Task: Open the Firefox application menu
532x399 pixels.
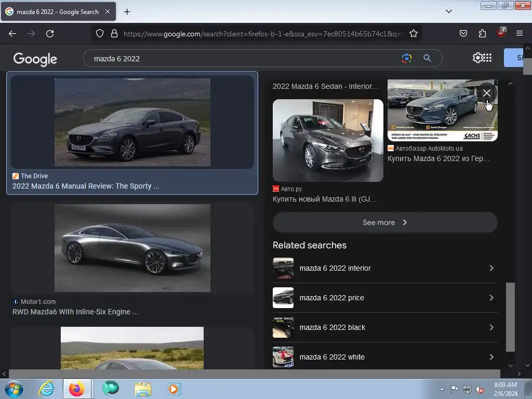Action: tap(520, 33)
